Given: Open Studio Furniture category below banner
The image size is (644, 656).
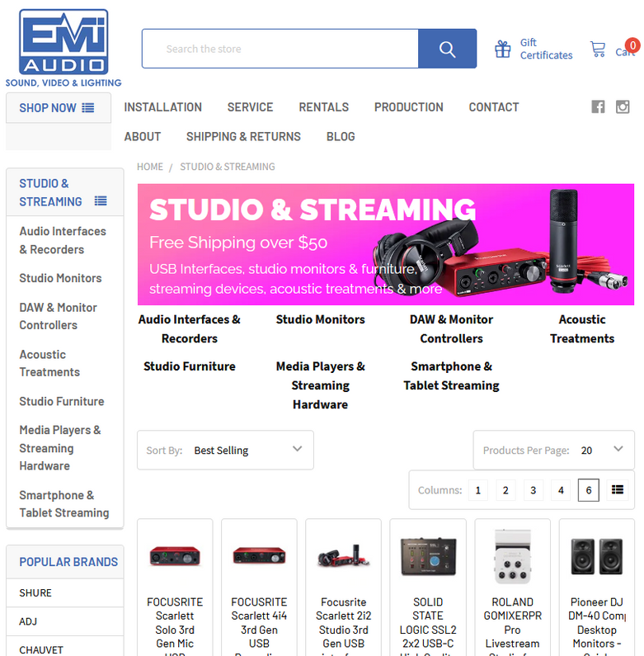Looking at the screenshot, I should (190, 366).
